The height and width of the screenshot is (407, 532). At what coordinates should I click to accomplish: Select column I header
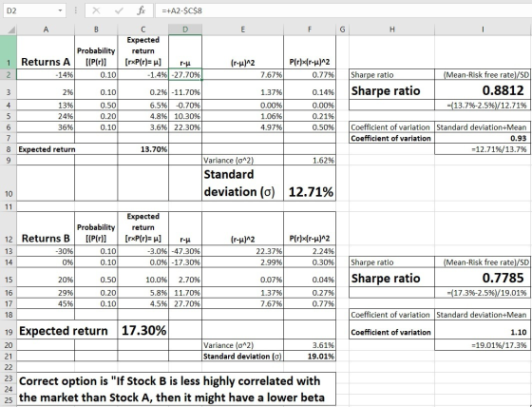[483, 29]
